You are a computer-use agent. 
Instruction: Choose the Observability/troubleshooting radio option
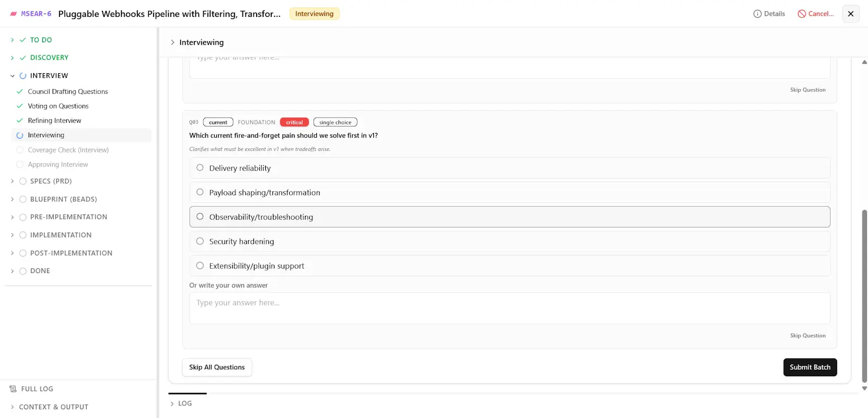(200, 217)
